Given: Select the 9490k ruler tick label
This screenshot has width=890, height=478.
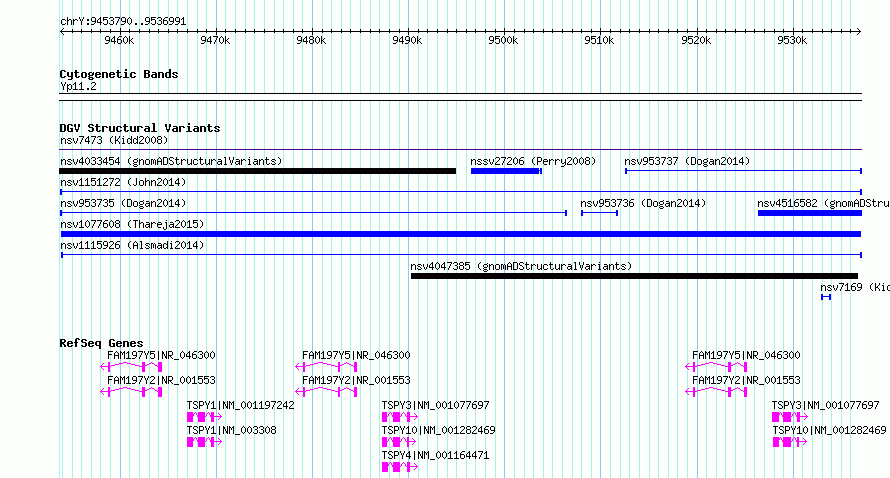Looking at the screenshot, I should point(407,40).
